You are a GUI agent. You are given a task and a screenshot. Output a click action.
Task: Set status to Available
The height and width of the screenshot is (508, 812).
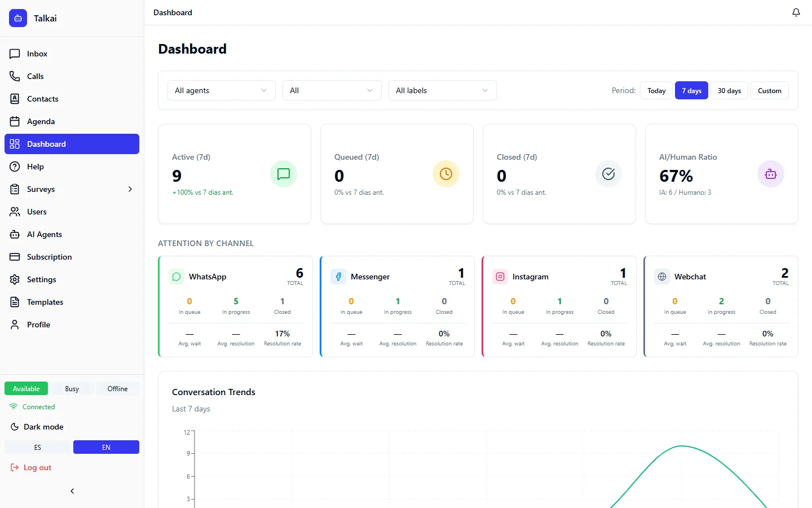pos(26,388)
